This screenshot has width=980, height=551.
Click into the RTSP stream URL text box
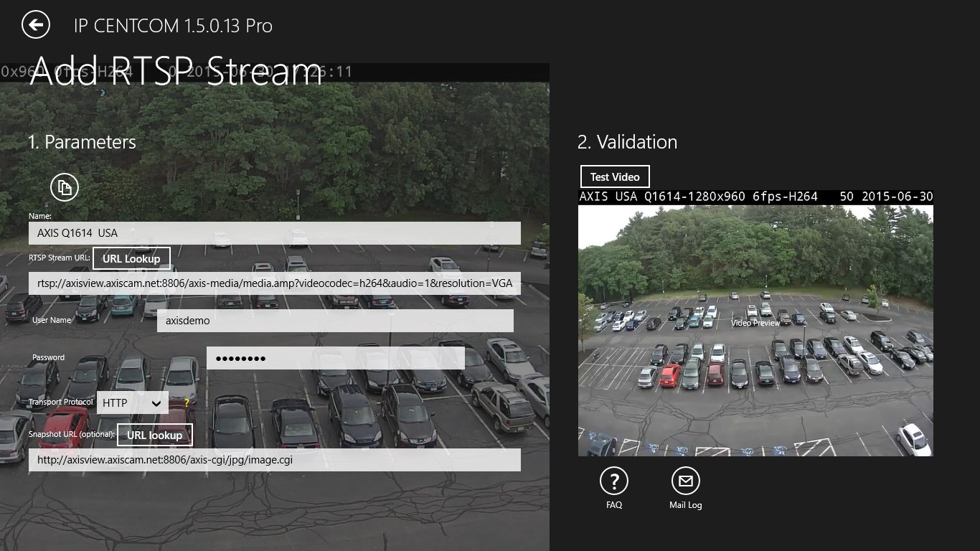[x=274, y=283]
